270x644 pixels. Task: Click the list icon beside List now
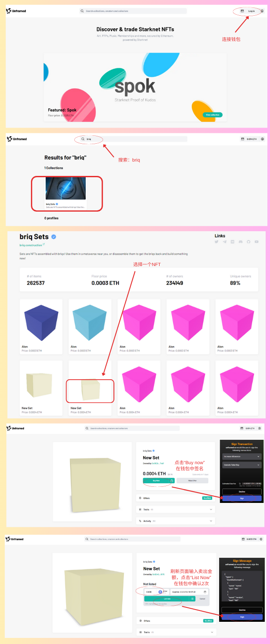tap(192, 599)
